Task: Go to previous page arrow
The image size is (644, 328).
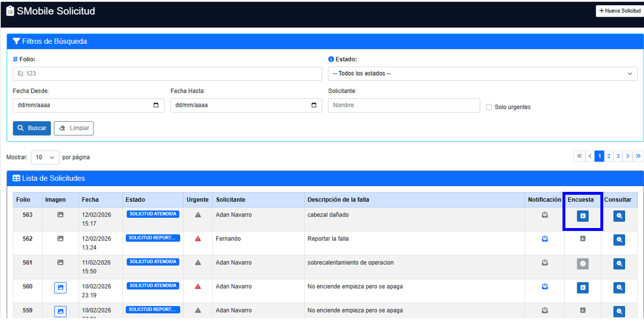Action: point(590,156)
